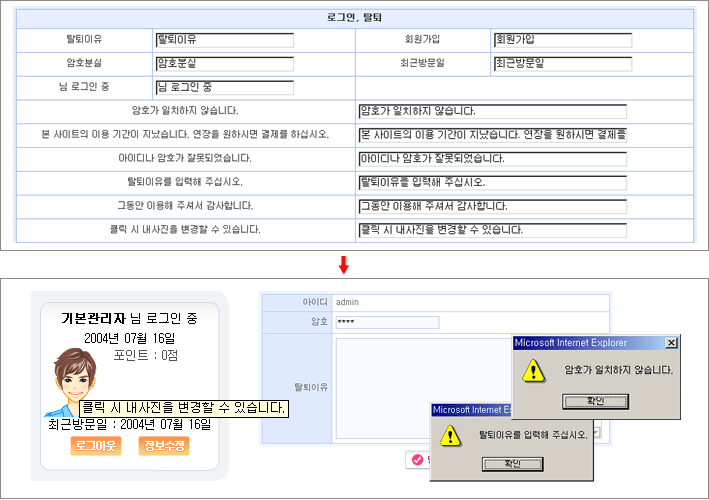Edit the 회원가입 label text field

tap(563, 40)
